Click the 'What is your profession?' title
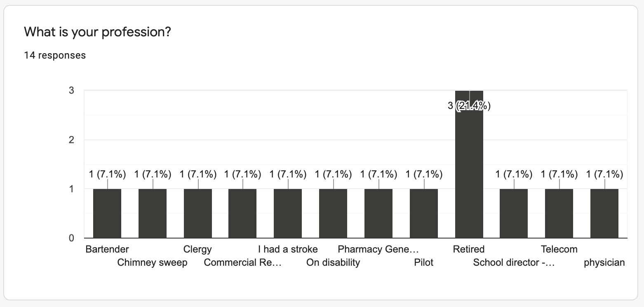The width and height of the screenshot is (644, 307). (98, 32)
